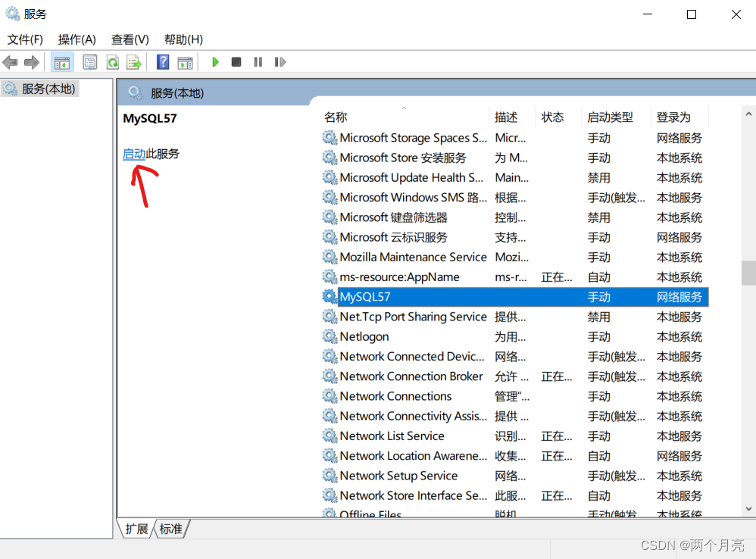
Task: Click the 启动 link to start MySQL57
Action: click(x=134, y=155)
